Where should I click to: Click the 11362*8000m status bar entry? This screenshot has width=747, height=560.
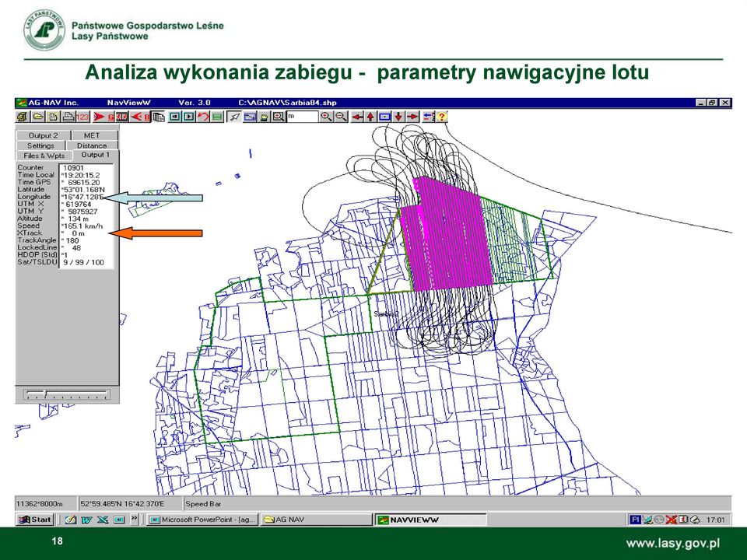[40, 504]
